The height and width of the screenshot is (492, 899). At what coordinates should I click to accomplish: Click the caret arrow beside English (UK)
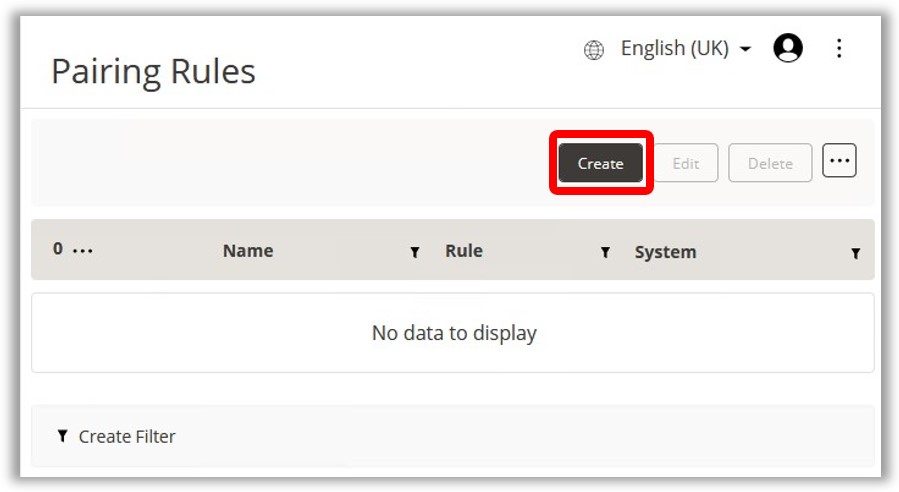[x=745, y=50]
